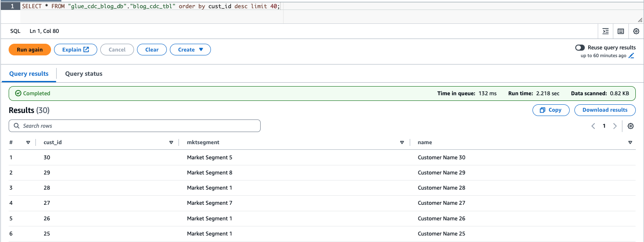Click Time in queue 132 ms value
Viewport: 644px width, 242px height.
pos(488,94)
